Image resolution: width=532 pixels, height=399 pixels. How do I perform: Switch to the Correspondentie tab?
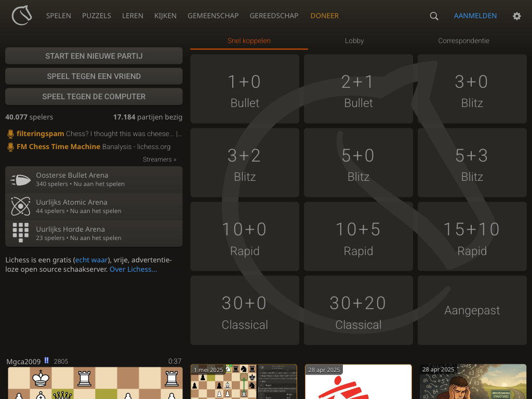pos(463,41)
